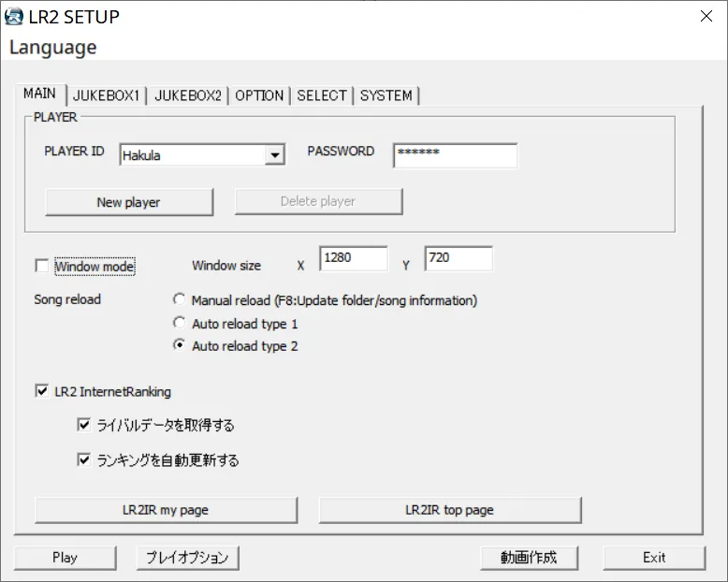Select the SELECT tab
The width and height of the screenshot is (728, 582).
[322, 95]
